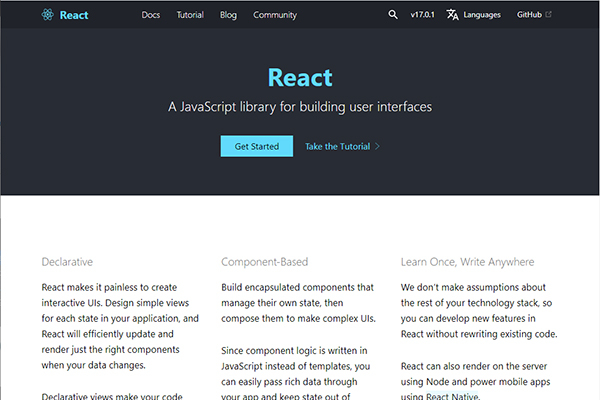
Task: Click the Declarative heading
Action: click(67, 262)
